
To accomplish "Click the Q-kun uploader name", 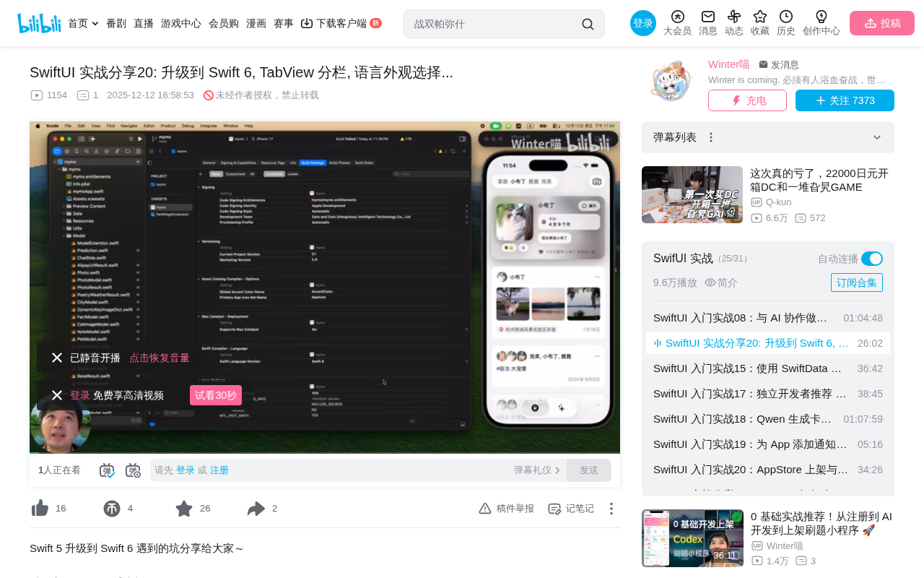I will coord(778,202).
